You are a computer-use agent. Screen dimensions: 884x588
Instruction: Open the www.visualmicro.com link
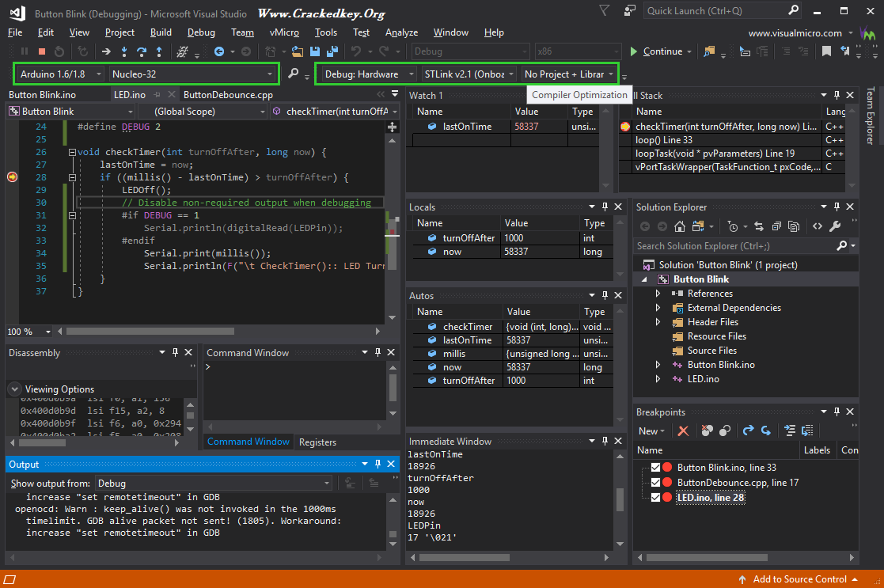795,32
